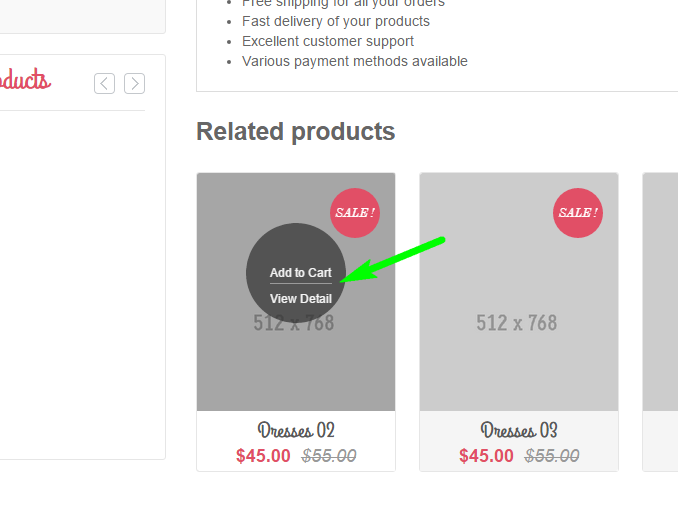The height and width of the screenshot is (530, 678).
Task: Click the crossed-out $55.00 price of Dresses 02
Action: pyautogui.click(x=329, y=456)
